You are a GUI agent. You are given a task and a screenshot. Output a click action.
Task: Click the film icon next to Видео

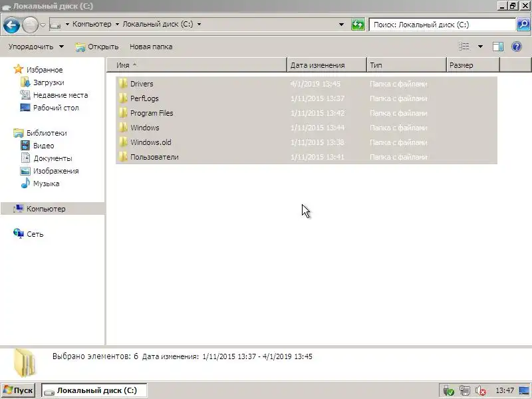coord(25,146)
